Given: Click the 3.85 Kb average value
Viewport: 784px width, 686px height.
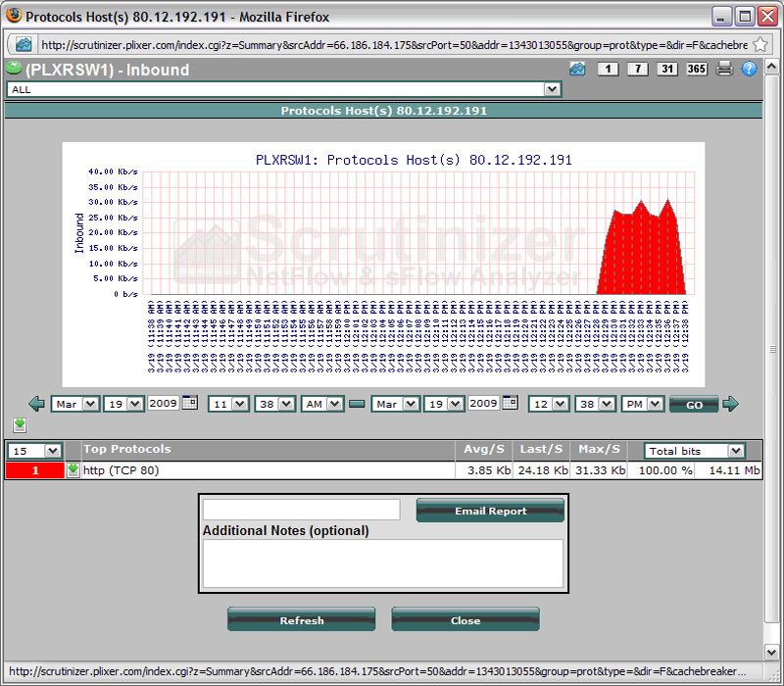Looking at the screenshot, I should pos(489,470).
